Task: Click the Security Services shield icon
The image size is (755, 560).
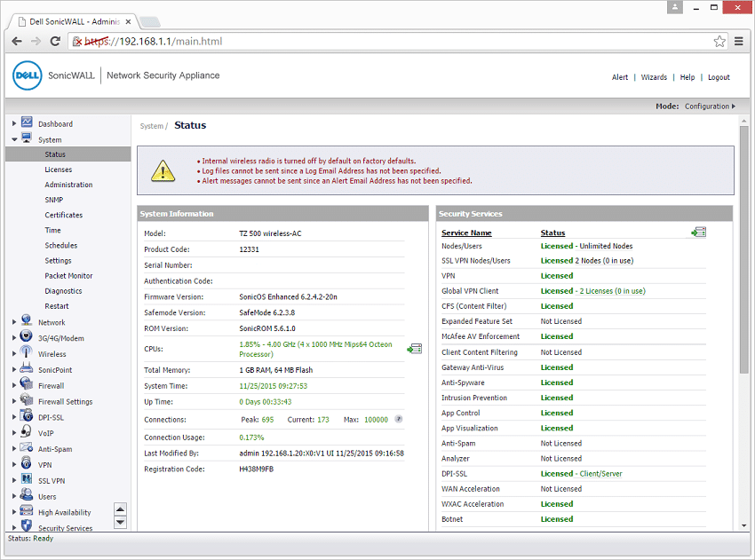Action: (x=27, y=526)
